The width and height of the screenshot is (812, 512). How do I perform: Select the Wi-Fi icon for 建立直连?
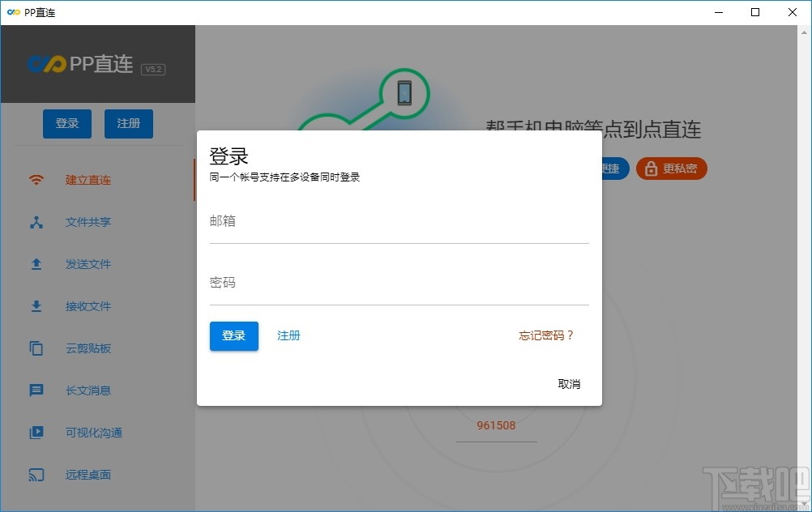pos(36,179)
